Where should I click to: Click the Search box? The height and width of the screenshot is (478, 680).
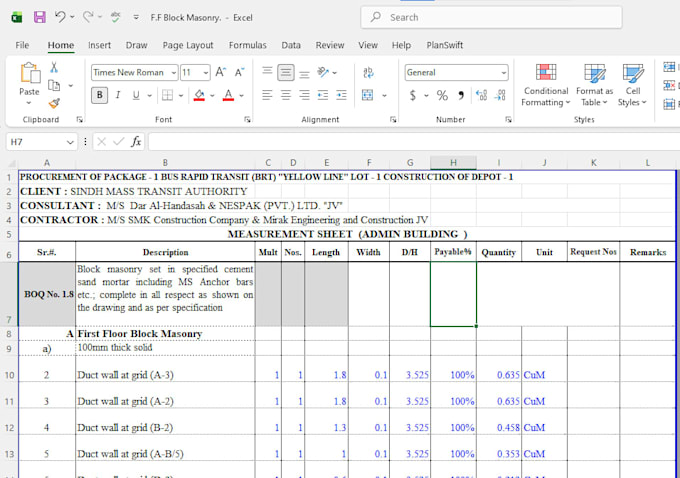(x=491, y=17)
